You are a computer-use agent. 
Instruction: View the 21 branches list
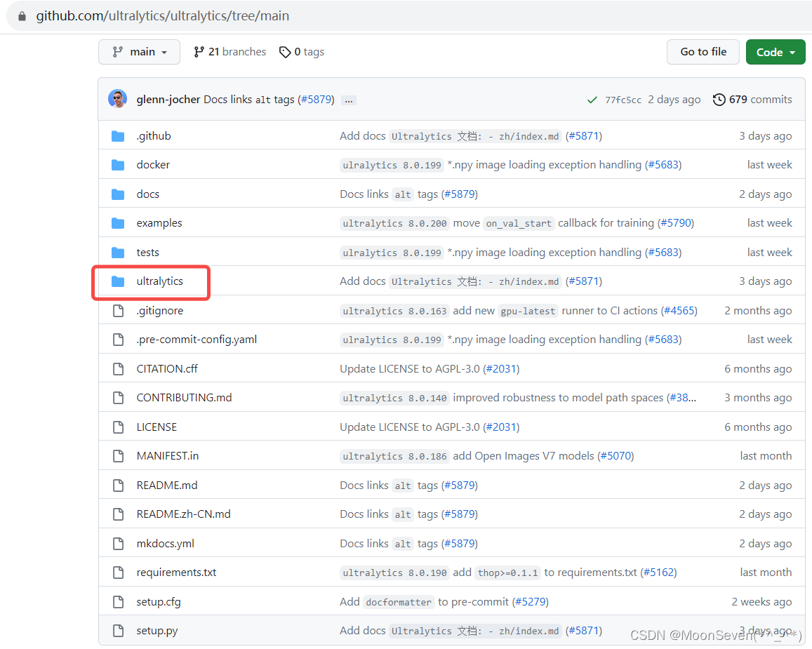tap(229, 52)
